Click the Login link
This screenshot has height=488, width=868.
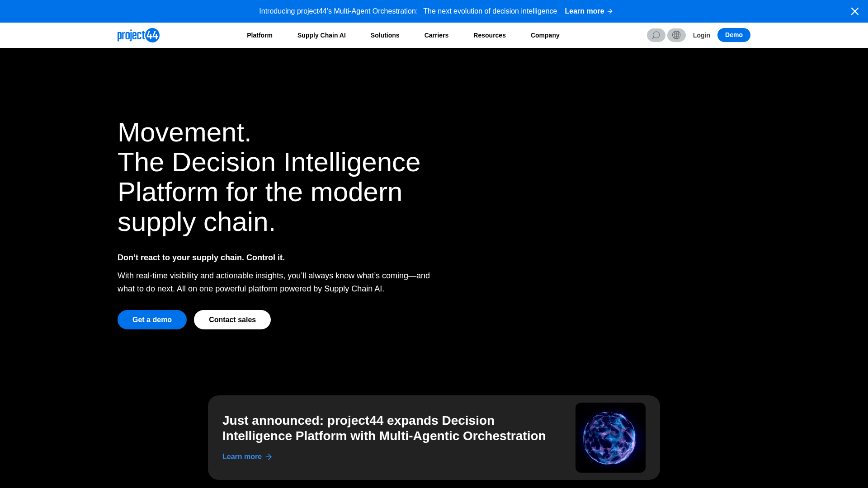701,35
